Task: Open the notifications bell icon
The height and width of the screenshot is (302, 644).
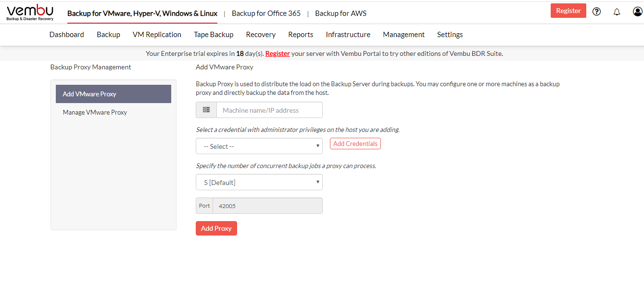Action: click(x=617, y=12)
